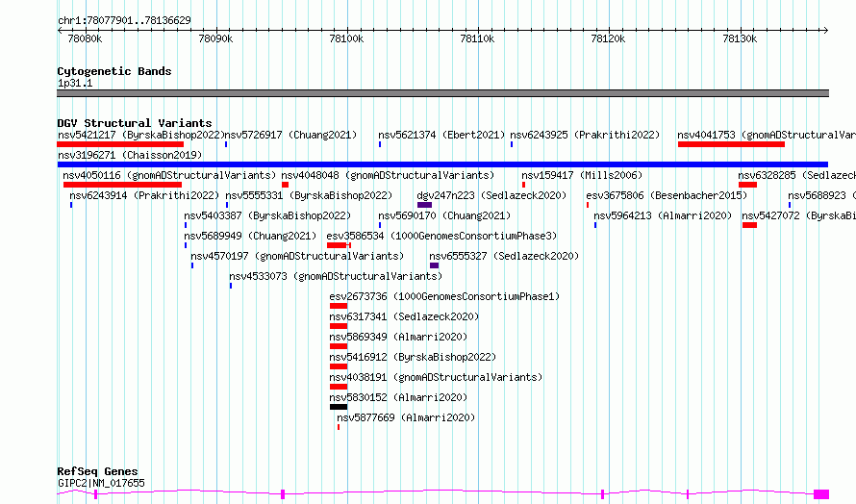The height and width of the screenshot is (504, 856).
Task: Click the 78130k ruler mark
Action: [x=740, y=38]
